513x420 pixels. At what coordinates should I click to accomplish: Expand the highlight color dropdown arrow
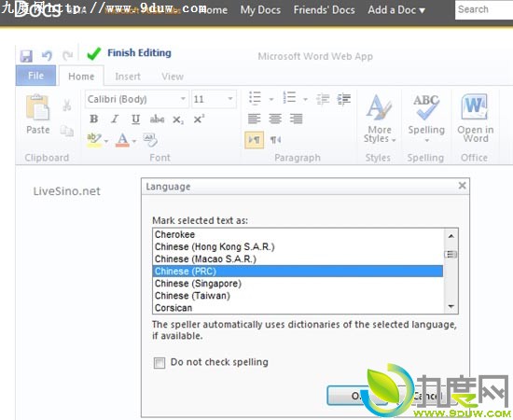coord(106,141)
